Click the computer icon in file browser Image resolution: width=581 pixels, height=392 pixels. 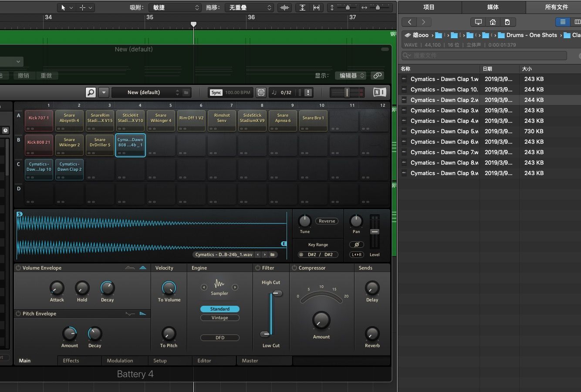pos(478,22)
